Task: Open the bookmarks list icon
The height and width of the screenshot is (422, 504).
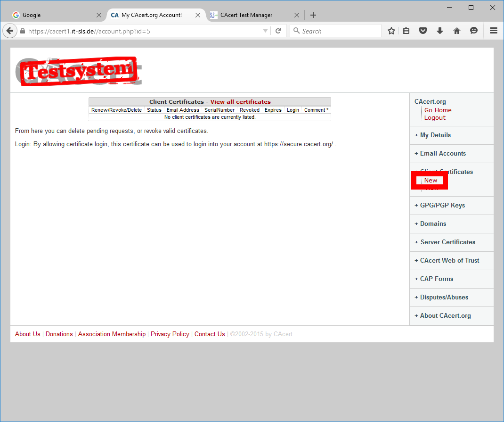Action: [406, 31]
